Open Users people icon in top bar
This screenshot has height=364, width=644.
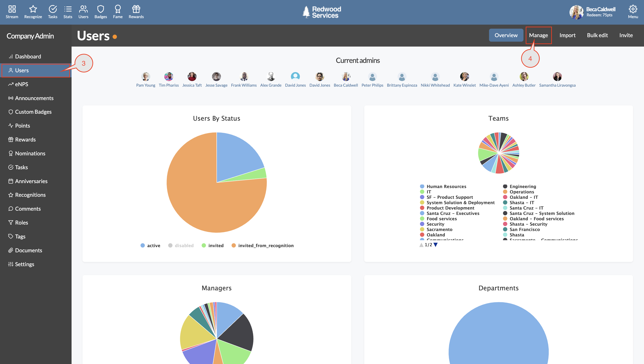(x=83, y=12)
